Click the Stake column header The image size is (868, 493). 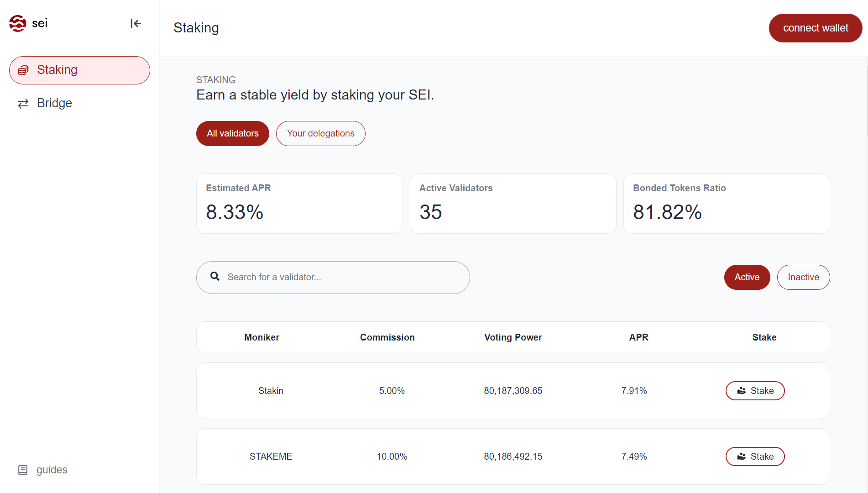coord(764,337)
